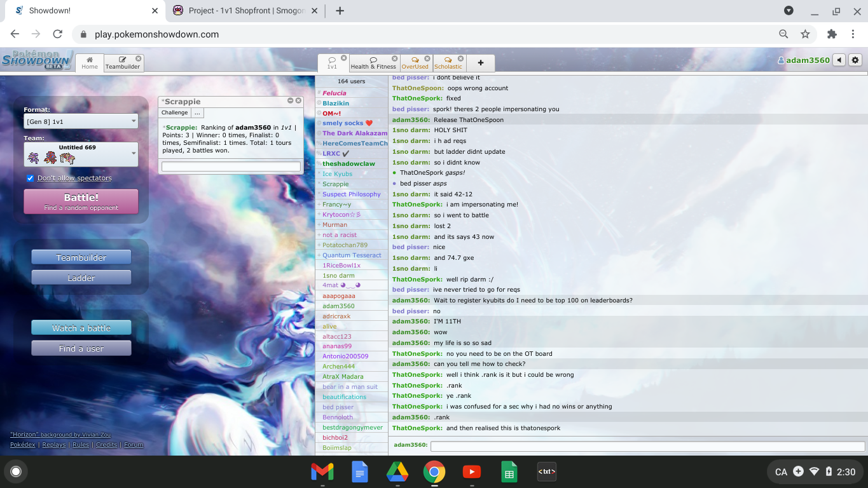Close the Smogon Project browser tab
Viewport: 868px width, 488px height.
[315, 11]
